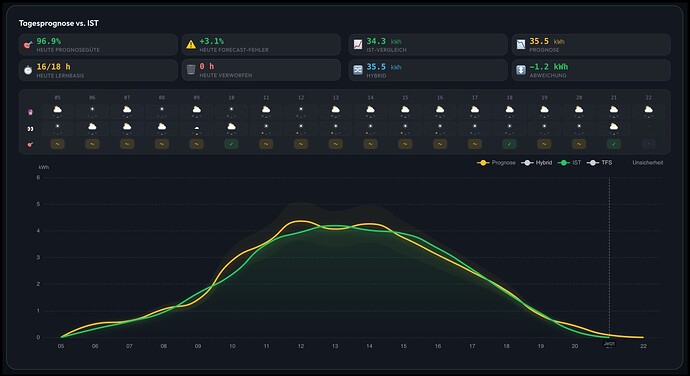Click the hour 11 header in weather grid
Screen dimensions: 690x376
coord(266,97)
